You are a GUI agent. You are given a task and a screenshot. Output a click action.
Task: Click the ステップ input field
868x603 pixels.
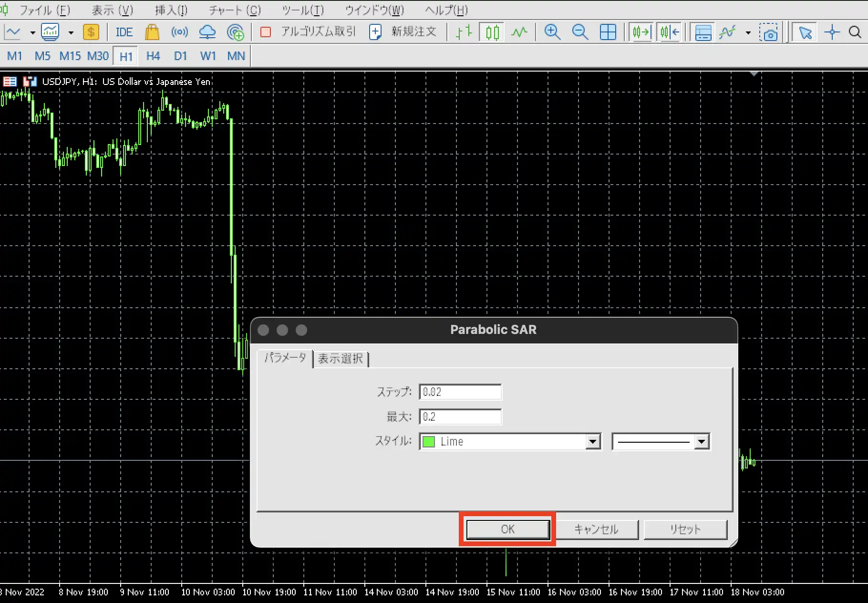click(460, 392)
